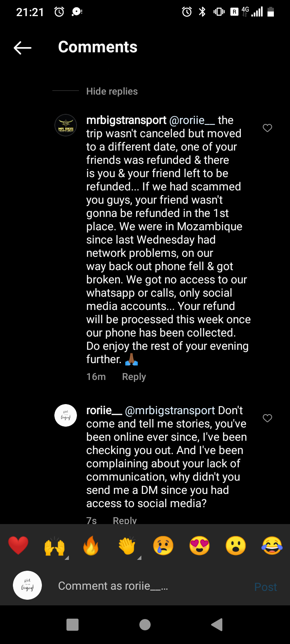
Task: Collapse thread with Hide replies
Action: point(112,91)
